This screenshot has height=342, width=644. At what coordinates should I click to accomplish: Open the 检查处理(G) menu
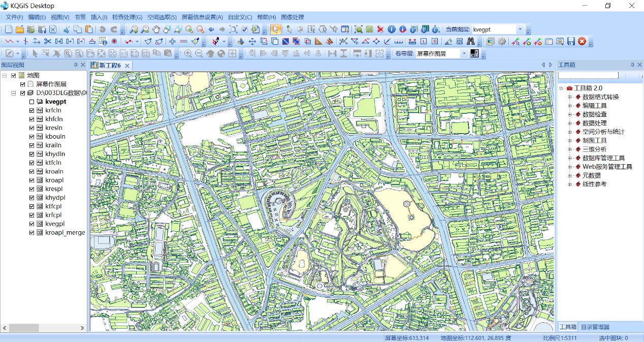point(127,17)
